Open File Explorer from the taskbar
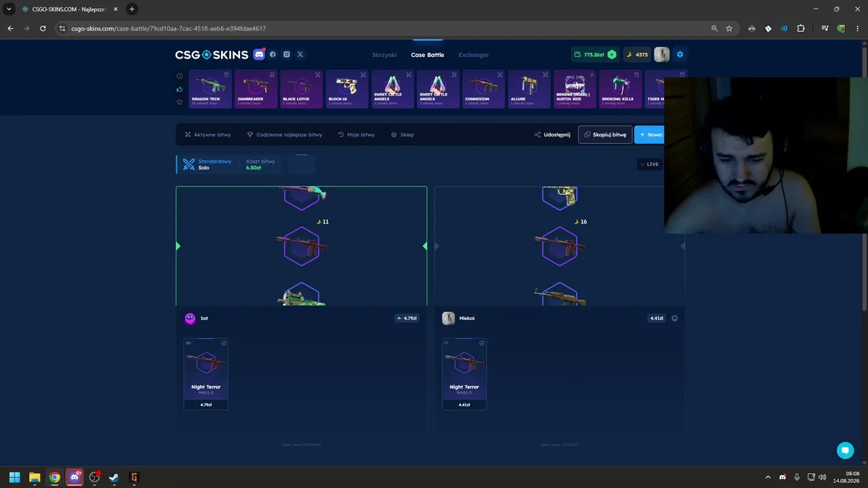Screen dimensions: 868x488 click(35, 477)
